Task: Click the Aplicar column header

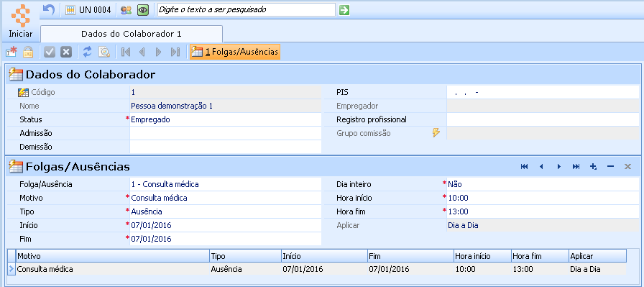Action: [597, 256]
